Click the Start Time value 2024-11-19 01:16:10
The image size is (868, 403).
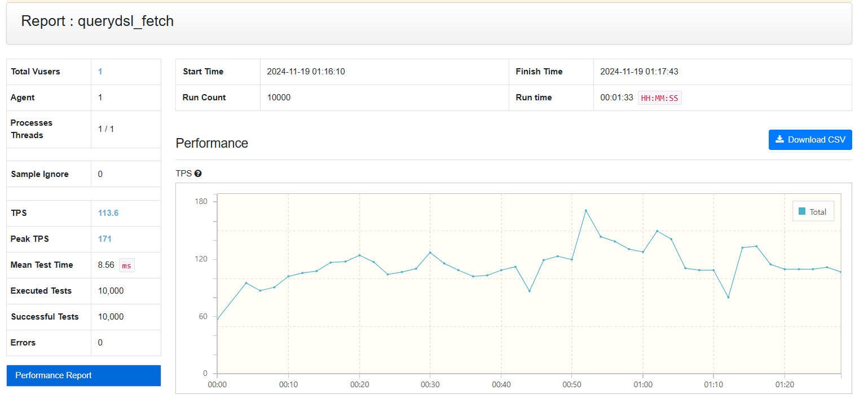pos(306,72)
